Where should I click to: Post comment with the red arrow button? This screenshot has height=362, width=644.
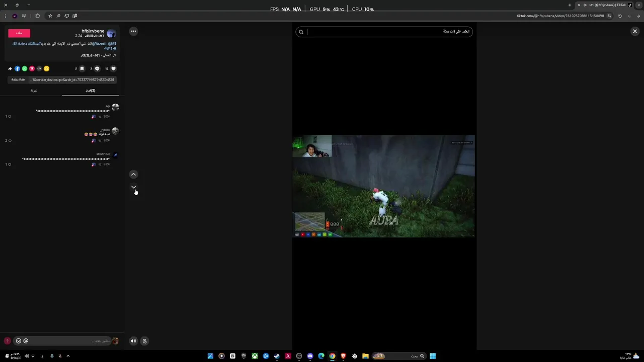tap(7, 341)
